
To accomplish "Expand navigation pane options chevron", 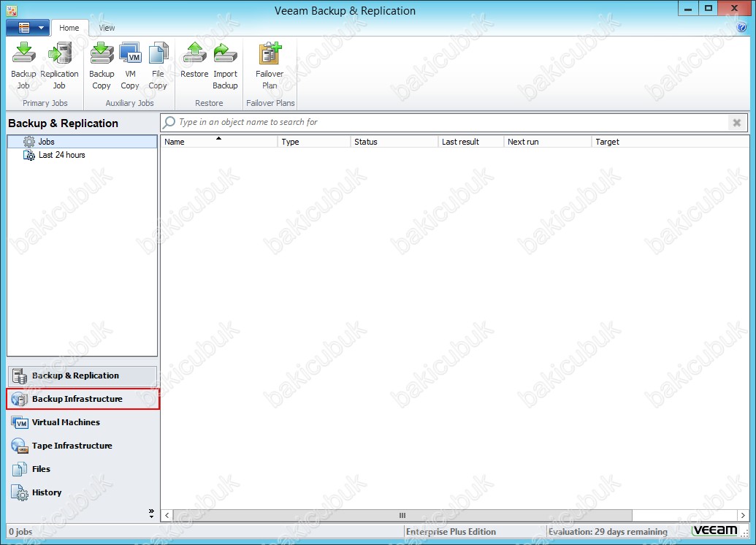I will click(151, 513).
